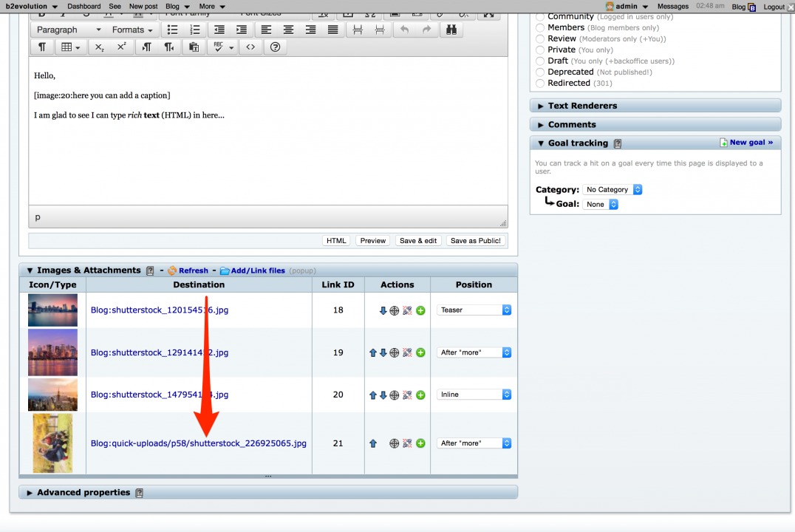Select Draft visibility radio button
Viewport: 795px width, 532px height.
click(x=540, y=61)
